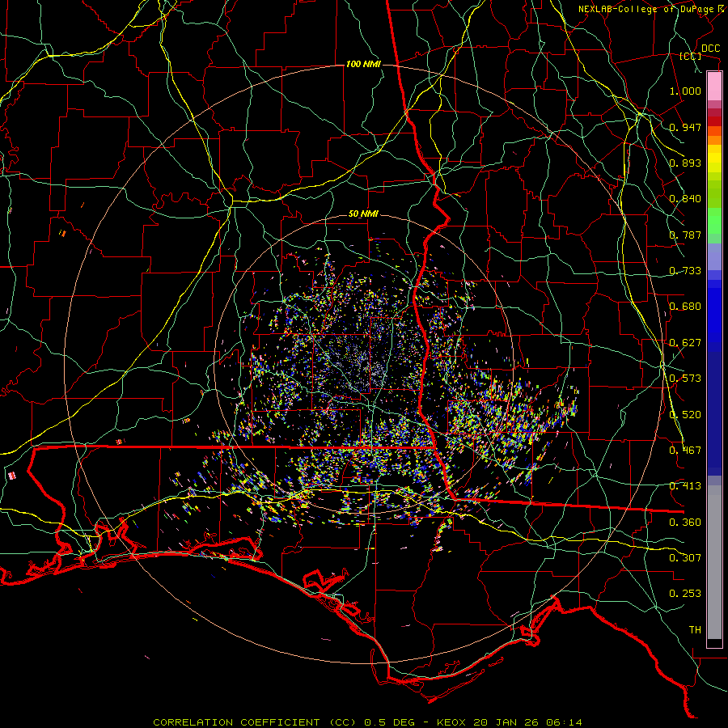
Task: Click the 0.733 scale value
Action: 685,271
